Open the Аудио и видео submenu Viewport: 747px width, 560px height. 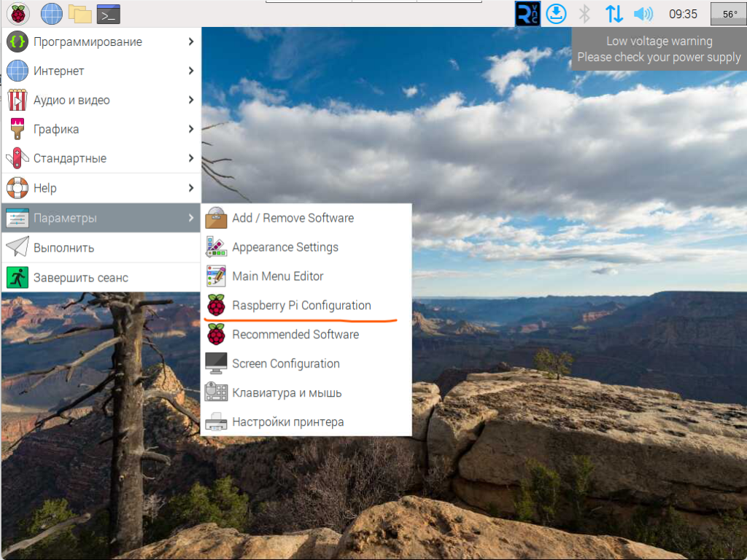click(101, 100)
